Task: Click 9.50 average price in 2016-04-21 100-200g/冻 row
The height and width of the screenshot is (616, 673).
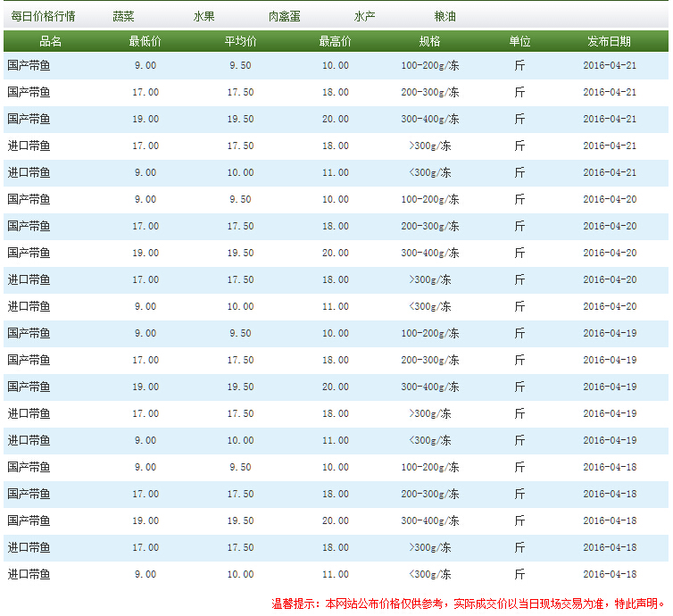Action: pyautogui.click(x=240, y=66)
